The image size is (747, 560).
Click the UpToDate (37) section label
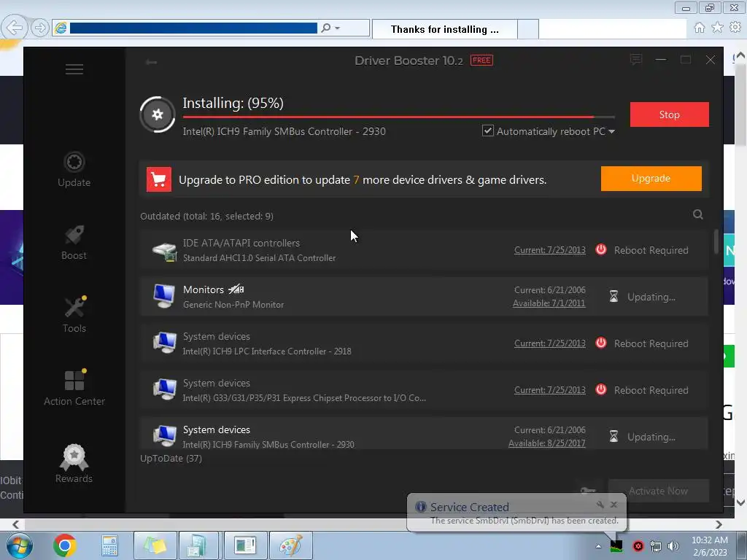pos(171,459)
